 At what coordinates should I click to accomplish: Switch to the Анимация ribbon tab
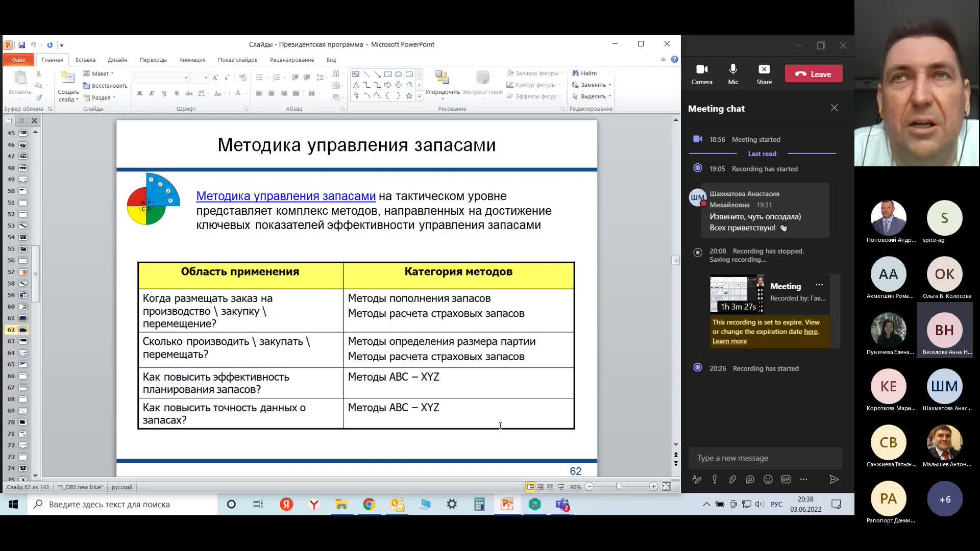click(x=192, y=60)
